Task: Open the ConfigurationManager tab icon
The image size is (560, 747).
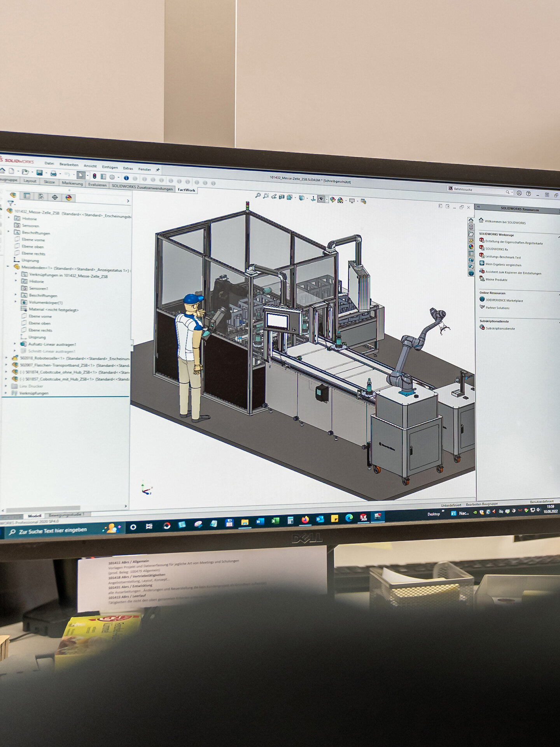Action: (x=41, y=197)
